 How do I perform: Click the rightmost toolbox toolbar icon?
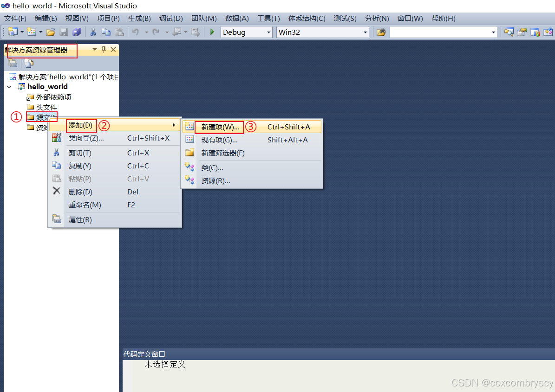[x=548, y=32]
